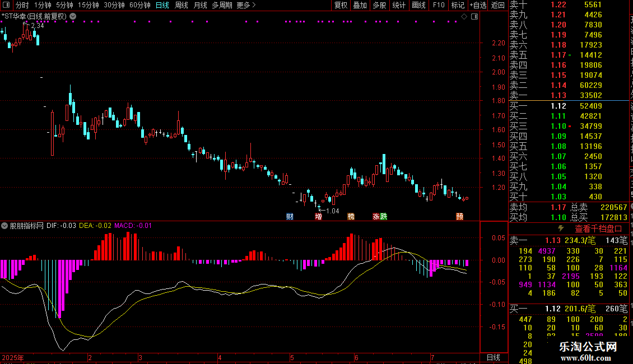633x364 pixels.
Task: Expand the 更多 more periods menu
Action: point(246,5)
